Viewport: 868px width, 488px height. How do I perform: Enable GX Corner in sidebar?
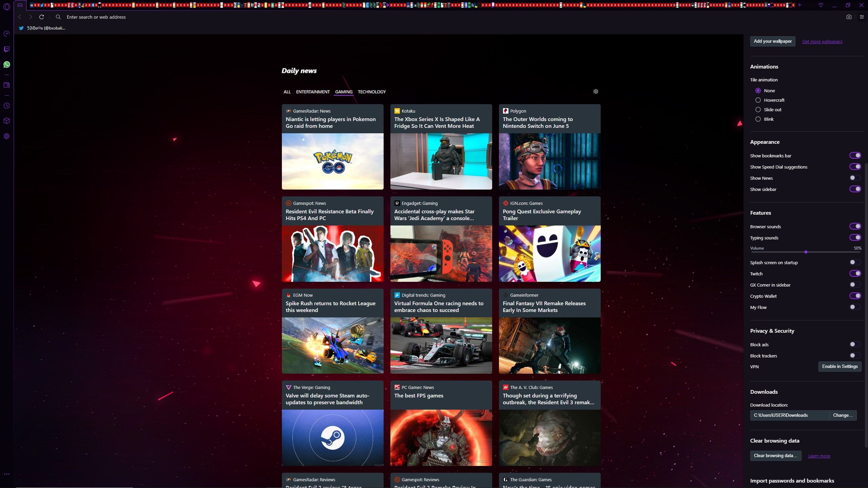(855, 285)
